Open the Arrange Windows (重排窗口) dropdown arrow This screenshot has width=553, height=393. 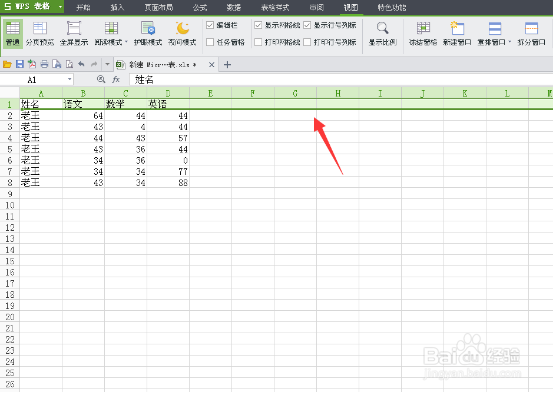509,42
